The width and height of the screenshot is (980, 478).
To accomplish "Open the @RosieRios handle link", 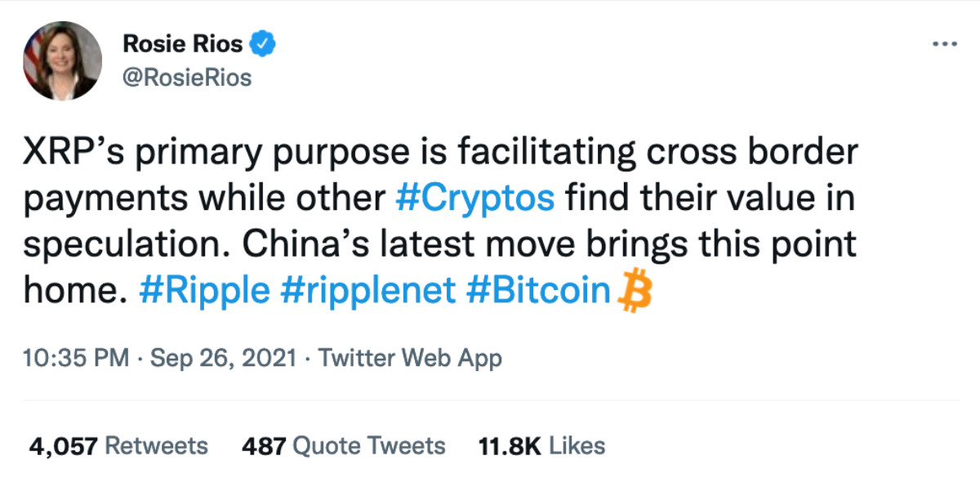I will pos(186,78).
